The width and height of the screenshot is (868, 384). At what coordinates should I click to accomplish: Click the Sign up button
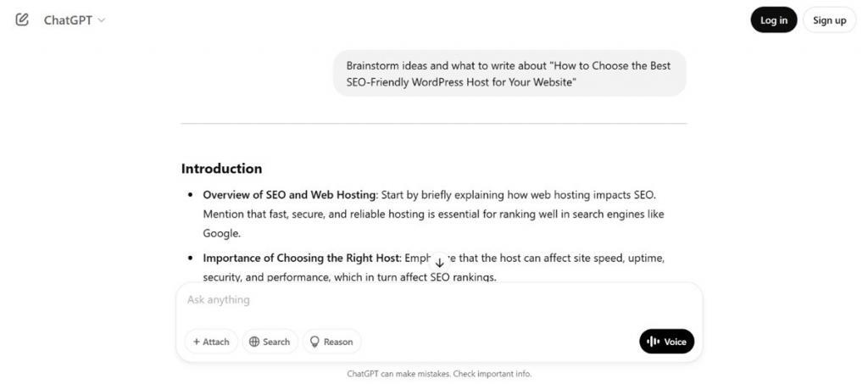click(x=829, y=20)
